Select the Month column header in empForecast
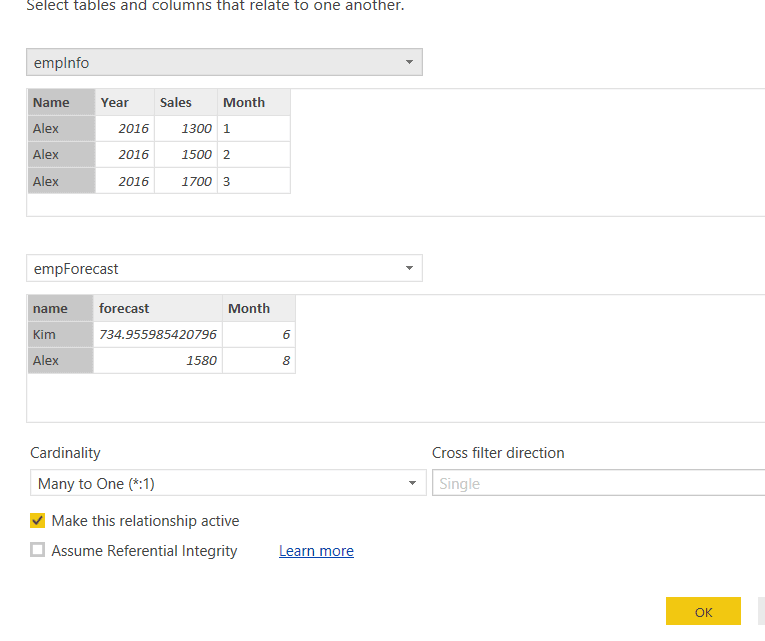This screenshot has width=765, height=641. pos(259,308)
